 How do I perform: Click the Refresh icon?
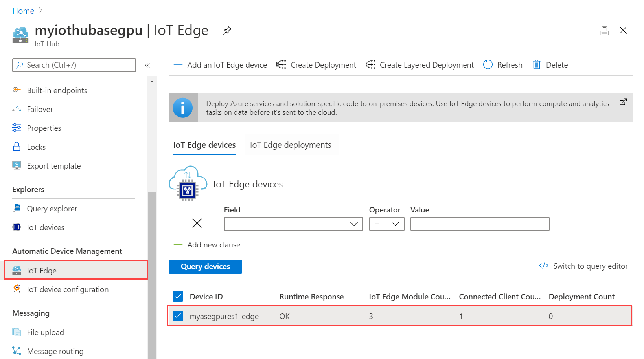coord(488,64)
